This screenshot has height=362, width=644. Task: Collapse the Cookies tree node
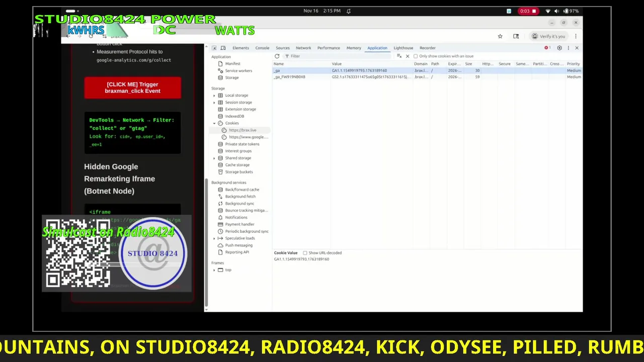[x=214, y=123]
